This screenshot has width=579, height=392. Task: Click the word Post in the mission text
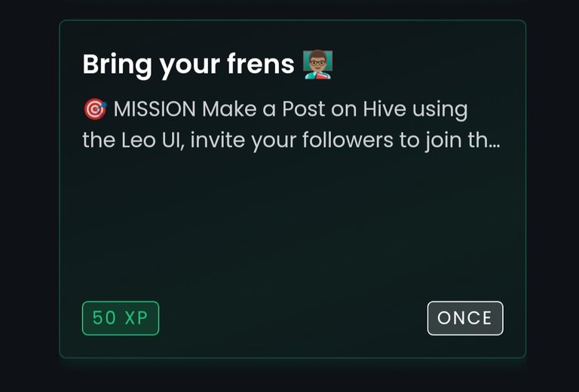[x=304, y=109]
